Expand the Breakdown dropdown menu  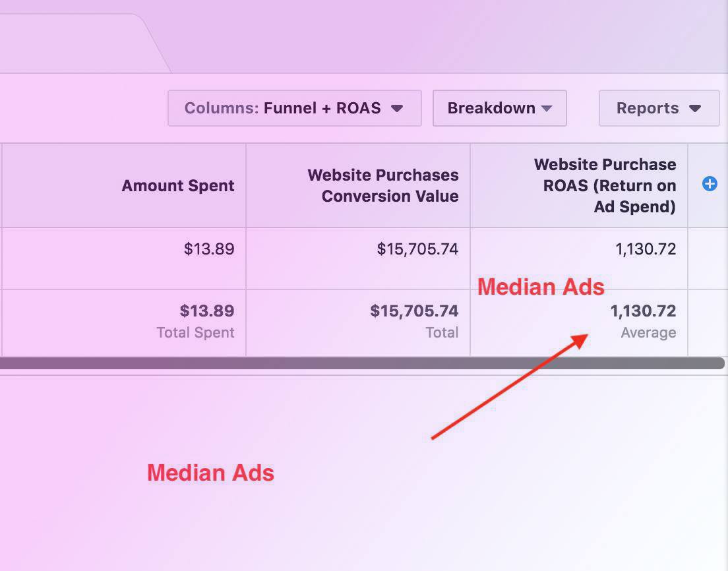point(500,108)
